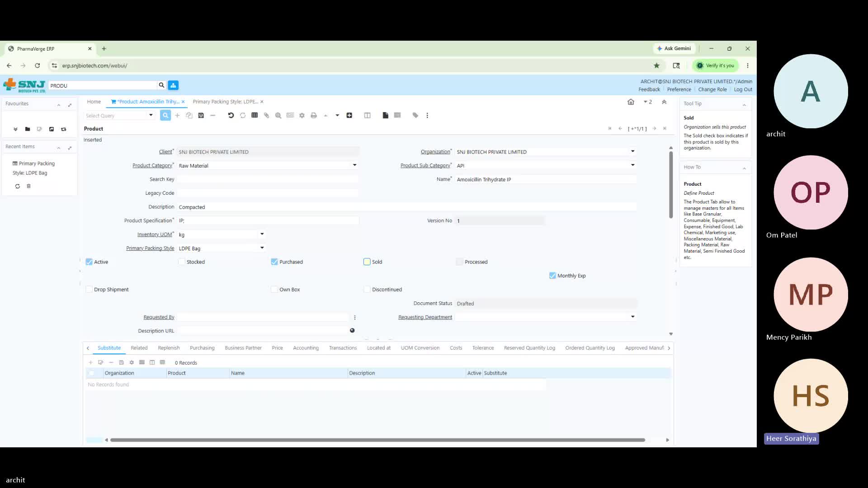This screenshot has width=868, height=488.
Task: Click the New Record plus icon in toolbar
Action: coord(177,115)
